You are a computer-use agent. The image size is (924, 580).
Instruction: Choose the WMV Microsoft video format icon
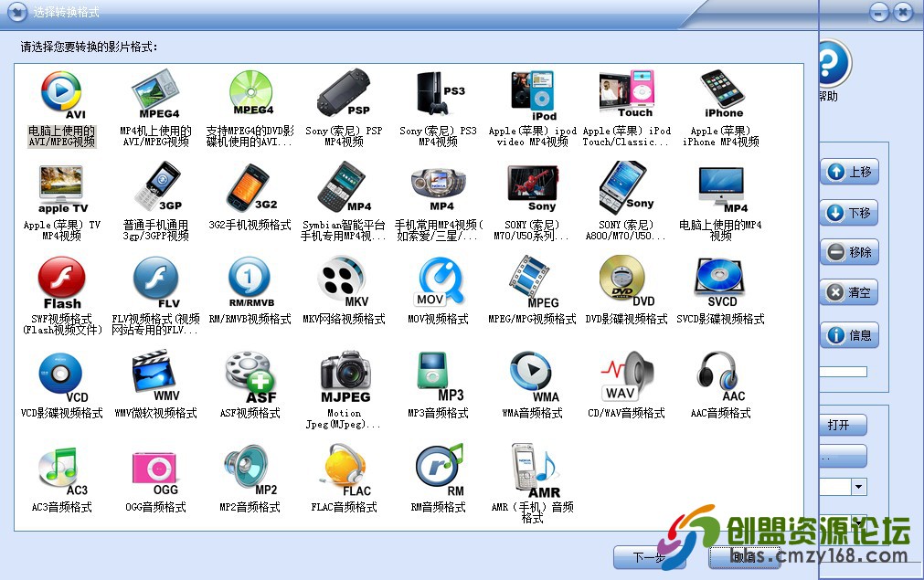(x=155, y=375)
